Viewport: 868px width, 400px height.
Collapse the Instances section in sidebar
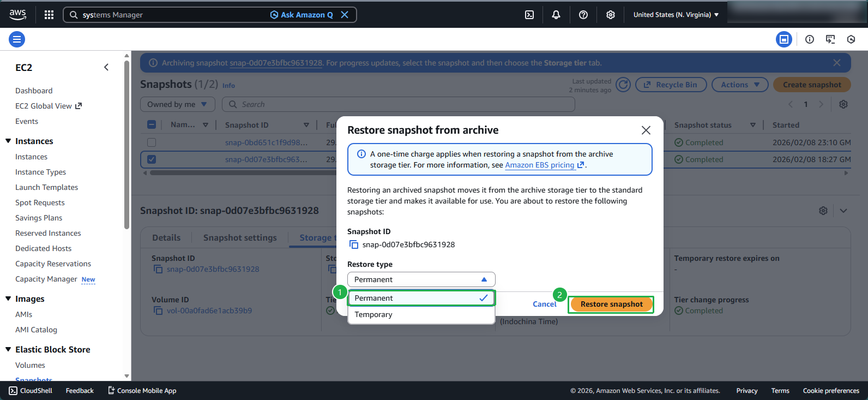pos(8,141)
